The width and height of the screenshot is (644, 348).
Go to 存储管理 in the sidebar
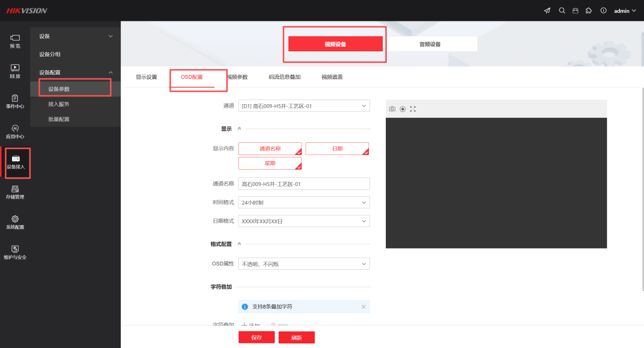pos(15,192)
